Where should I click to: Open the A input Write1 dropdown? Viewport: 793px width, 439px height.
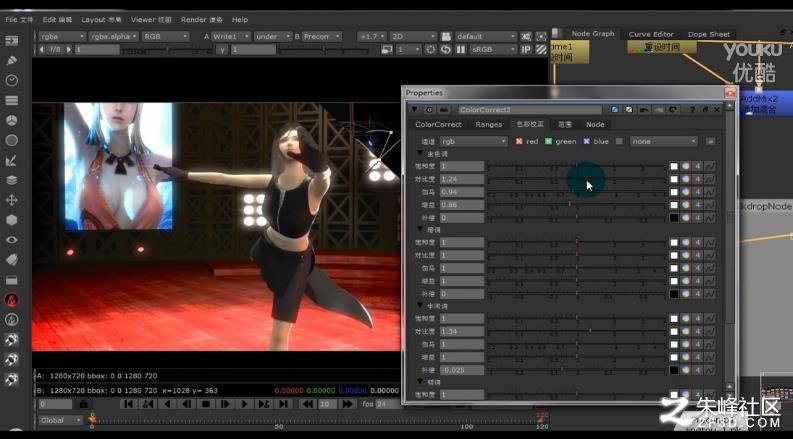[x=231, y=36]
